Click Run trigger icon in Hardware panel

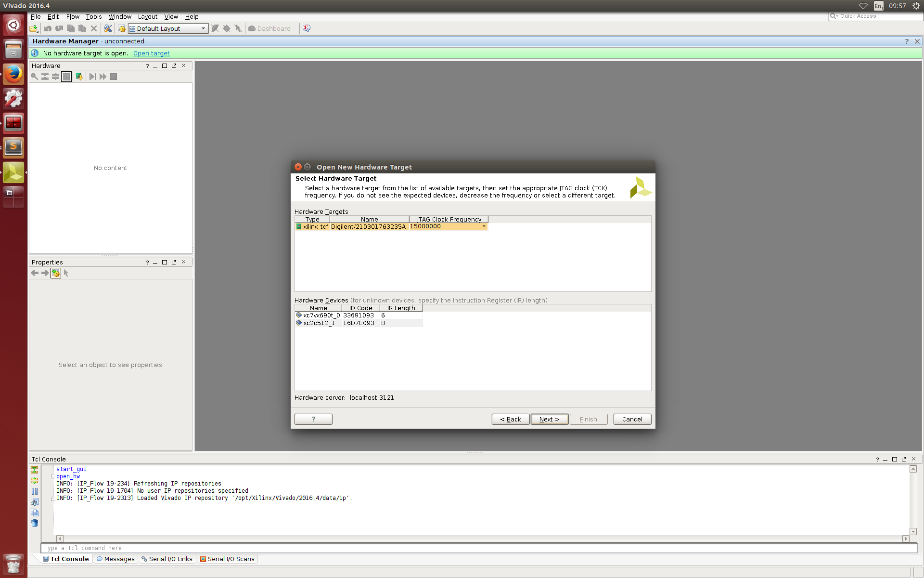pos(92,77)
